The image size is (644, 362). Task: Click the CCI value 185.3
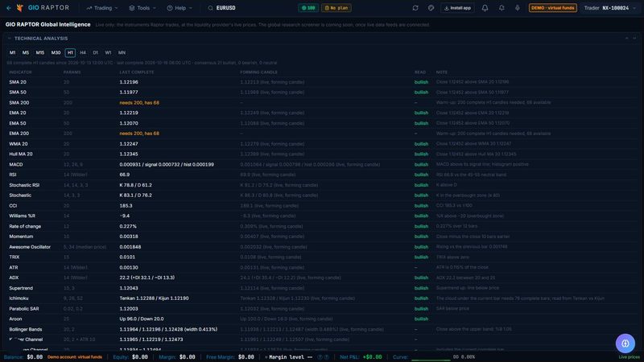(126, 206)
